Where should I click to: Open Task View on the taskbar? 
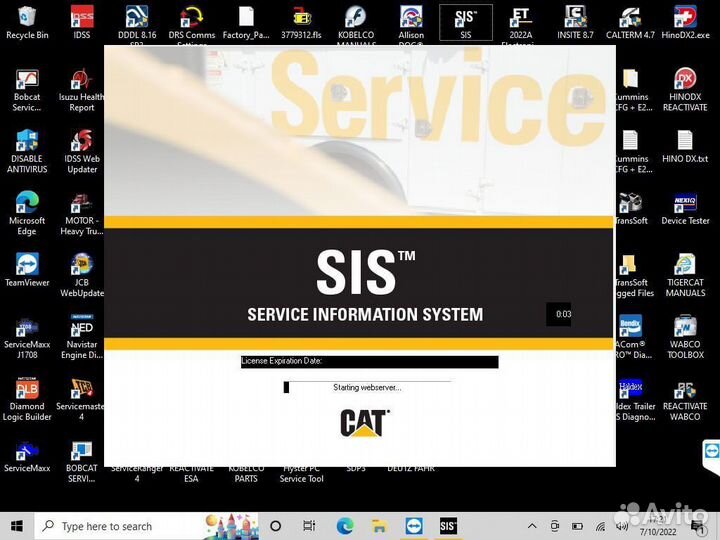click(309, 526)
